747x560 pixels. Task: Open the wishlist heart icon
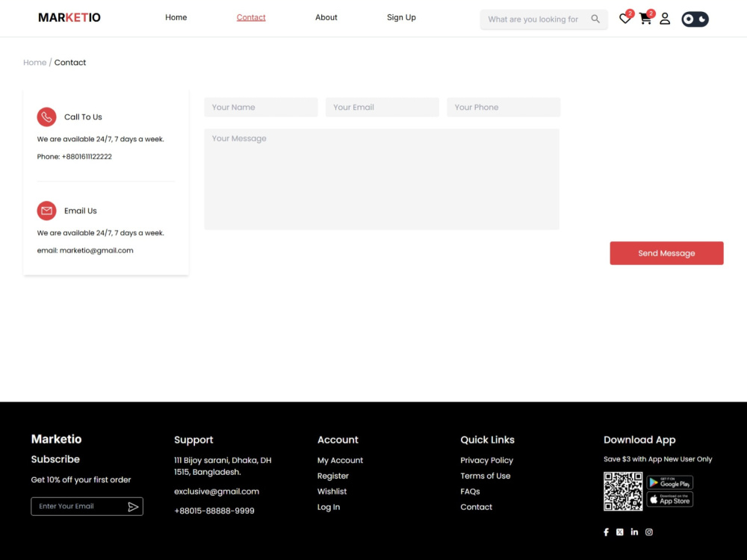(624, 19)
